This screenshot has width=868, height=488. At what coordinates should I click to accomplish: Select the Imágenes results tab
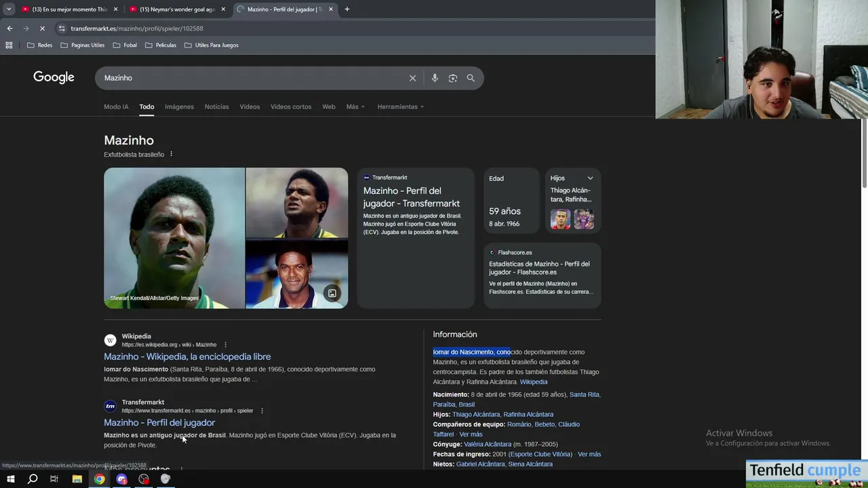tap(179, 106)
